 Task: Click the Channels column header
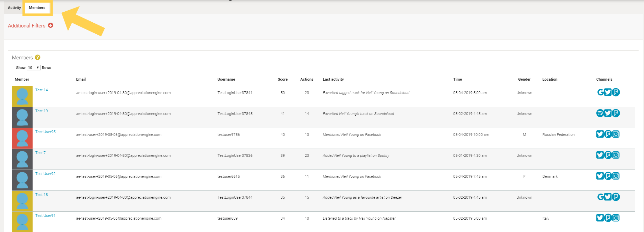click(x=604, y=79)
